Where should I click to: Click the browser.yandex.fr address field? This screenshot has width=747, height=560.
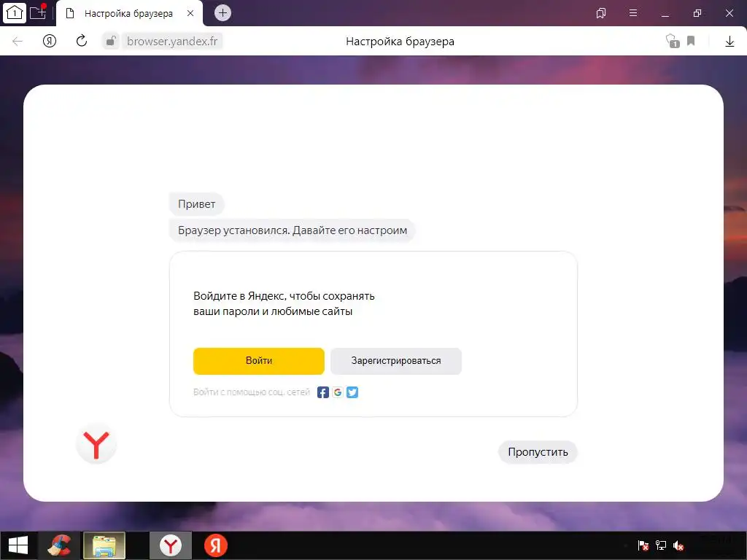click(172, 41)
